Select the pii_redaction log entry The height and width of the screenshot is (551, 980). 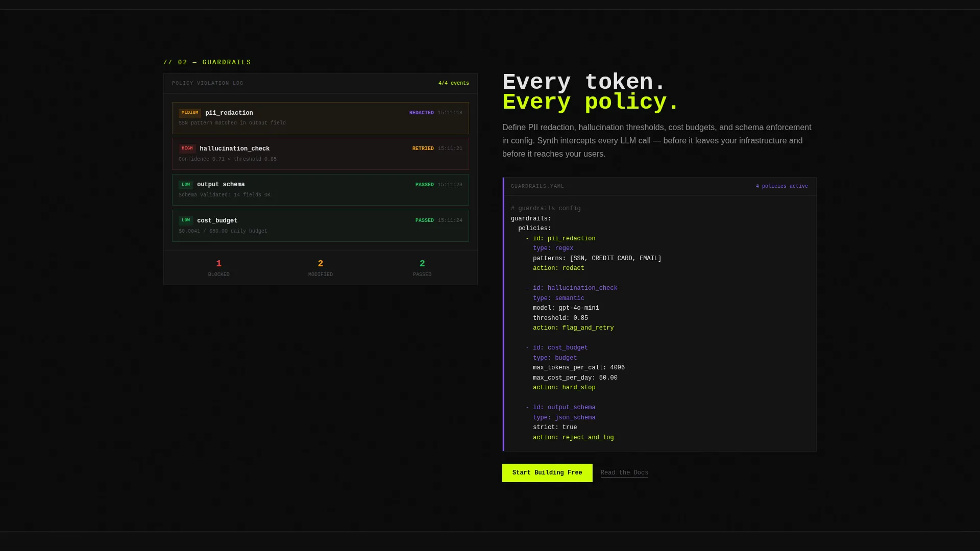[321, 118]
